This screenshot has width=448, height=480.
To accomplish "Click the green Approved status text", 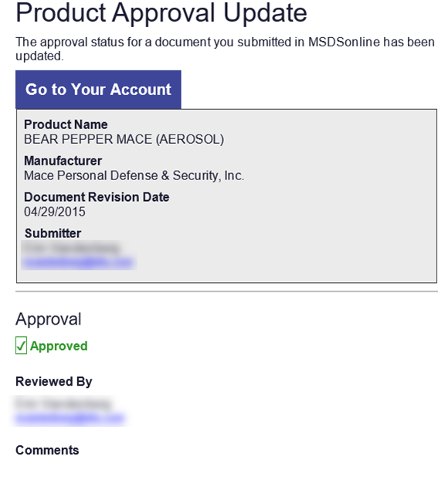I will tap(59, 346).
